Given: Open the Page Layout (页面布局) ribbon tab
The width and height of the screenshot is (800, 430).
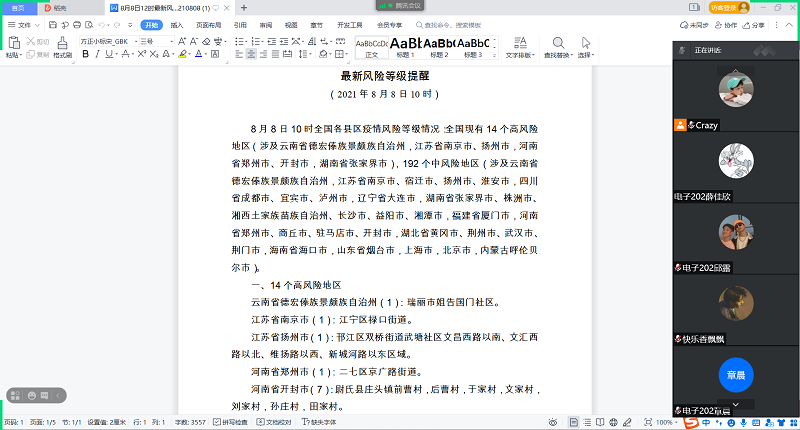Looking at the screenshot, I should [207, 24].
